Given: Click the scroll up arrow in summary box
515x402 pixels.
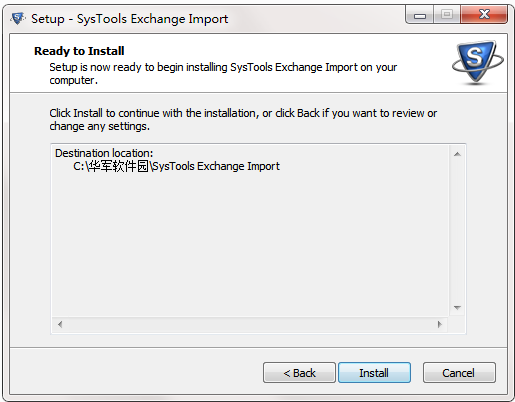Looking at the screenshot, I should [x=457, y=154].
